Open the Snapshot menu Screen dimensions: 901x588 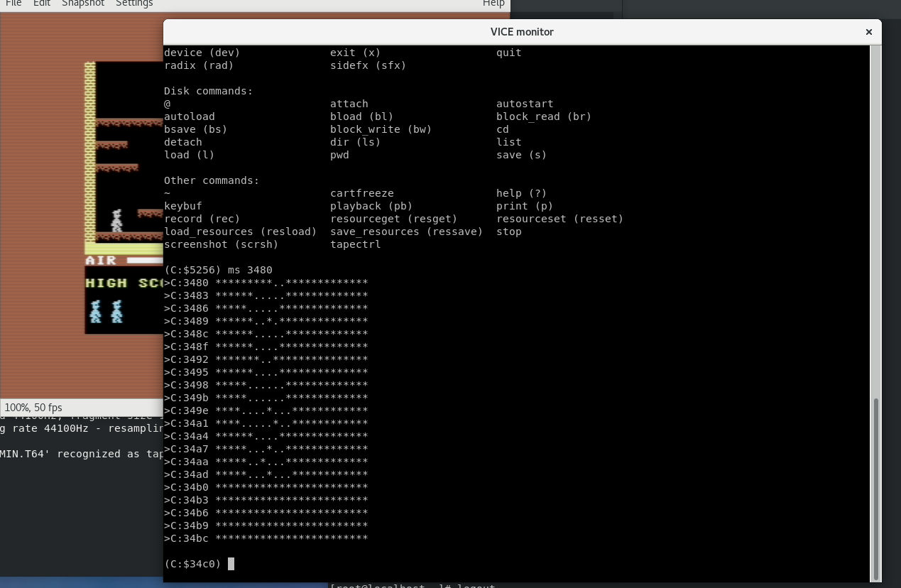pyautogui.click(x=82, y=4)
